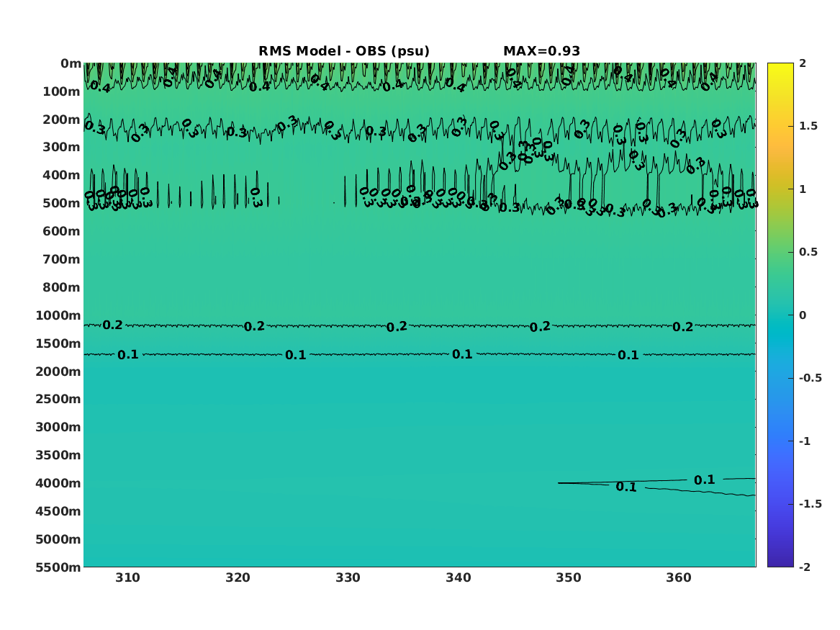Screen dimensions: 840x630
Task: Select the "3500m" depth axis label
Action: (58, 455)
